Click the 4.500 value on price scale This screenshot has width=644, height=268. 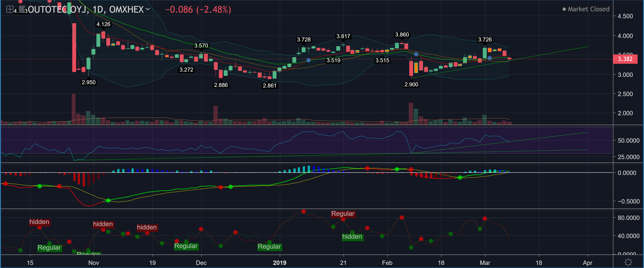(x=625, y=16)
